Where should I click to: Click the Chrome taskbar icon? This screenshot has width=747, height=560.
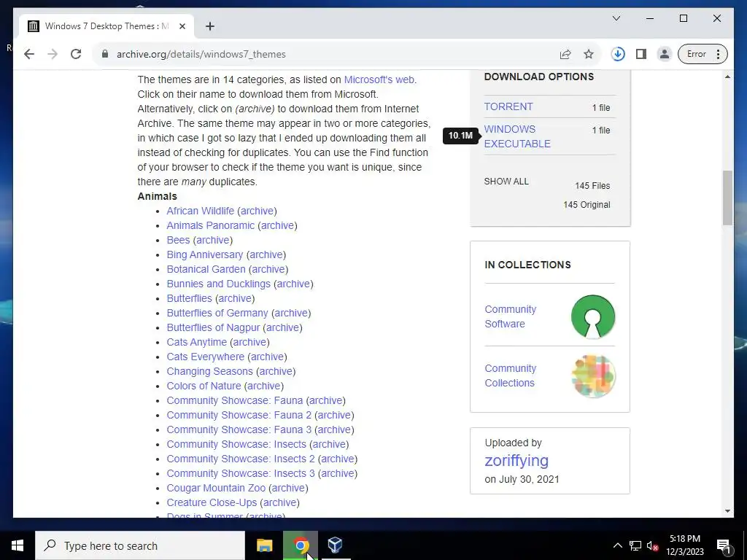(301, 545)
